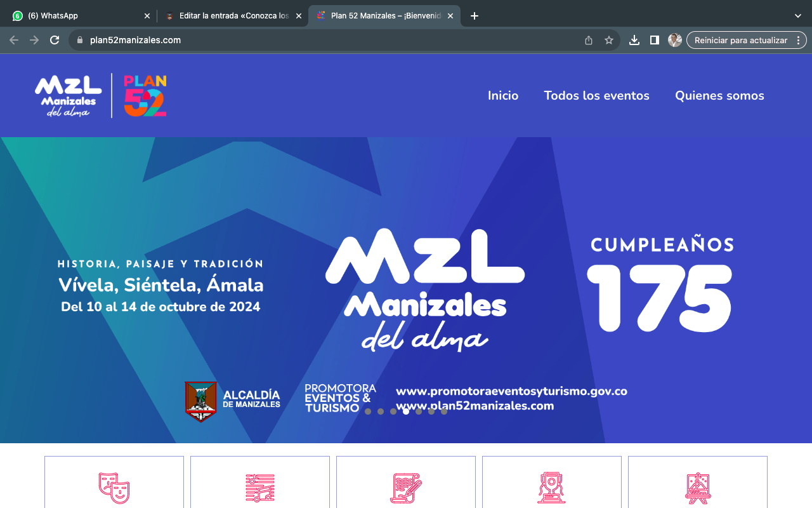Jump to the sixth carousel slide dot
Image resolution: width=812 pixels, height=508 pixels.
pos(431,411)
